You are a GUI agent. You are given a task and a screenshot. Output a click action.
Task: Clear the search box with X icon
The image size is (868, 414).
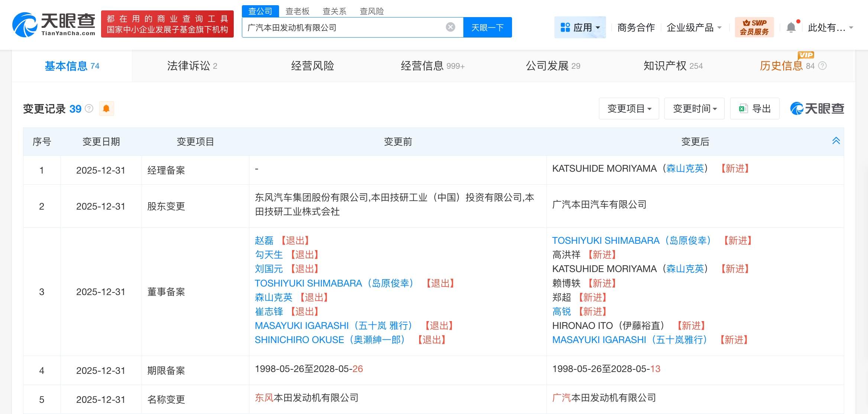450,27
